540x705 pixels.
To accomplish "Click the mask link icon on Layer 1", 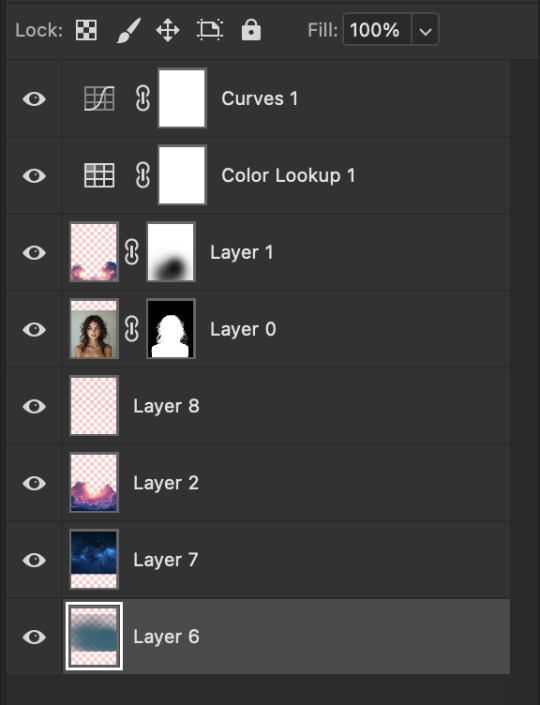I will (x=131, y=252).
